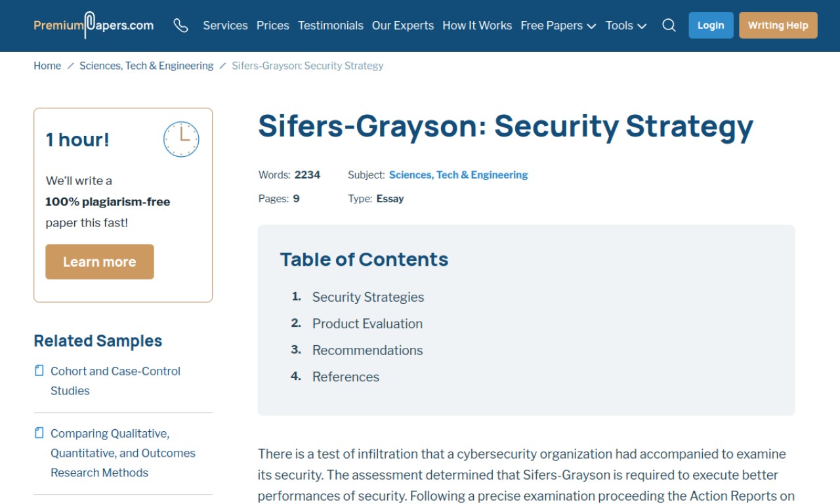Image resolution: width=840 pixels, height=504 pixels.
Task: Click the pages value 9
Action: 296,198
